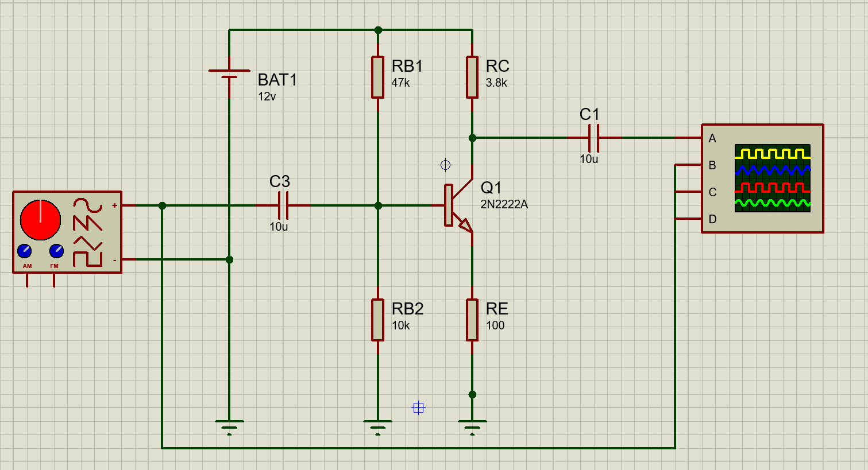The width and height of the screenshot is (868, 470).
Task: Click the BAT1 battery symbol
Action: tap(229, 74)
